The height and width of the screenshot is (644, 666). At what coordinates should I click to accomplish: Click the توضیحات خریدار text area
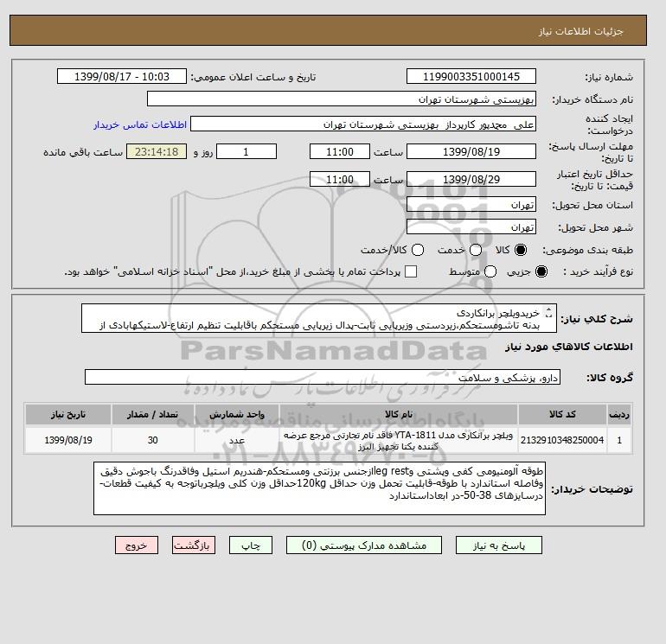click(x=319, y=488)
